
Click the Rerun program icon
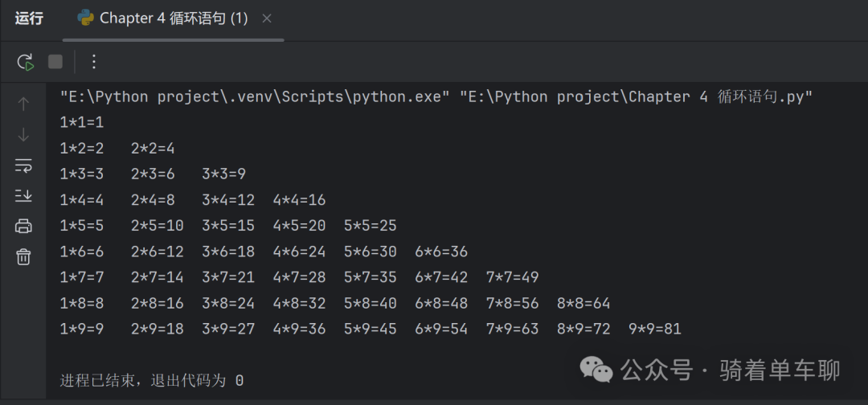pyautogui.click(x=26, y=62)
